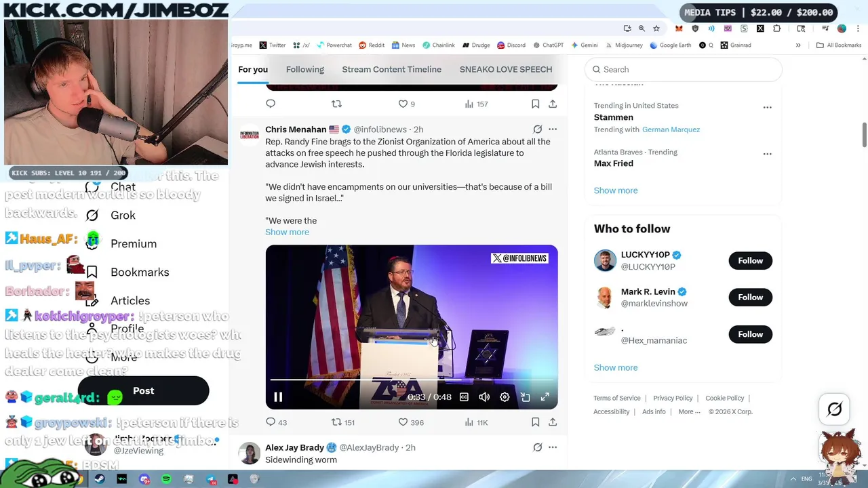868x488 pixels.
Task: Open Privacy Policy link
Action: [673, 398]
